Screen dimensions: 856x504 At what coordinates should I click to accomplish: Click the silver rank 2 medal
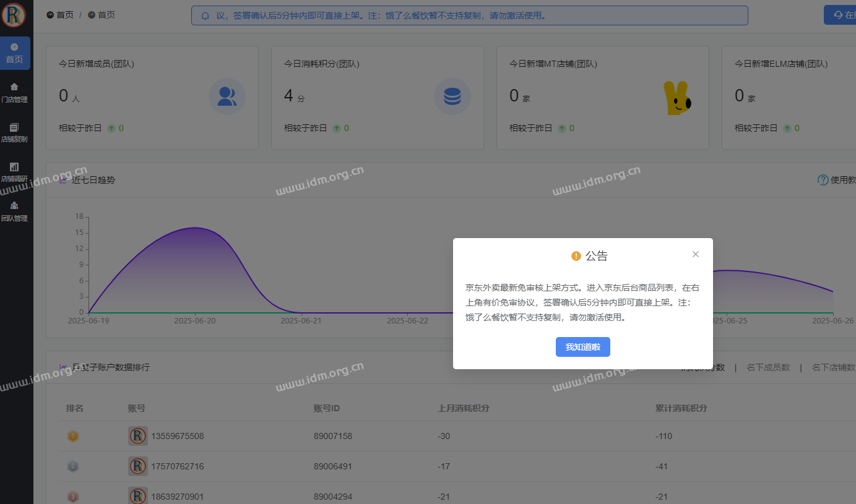73,466
